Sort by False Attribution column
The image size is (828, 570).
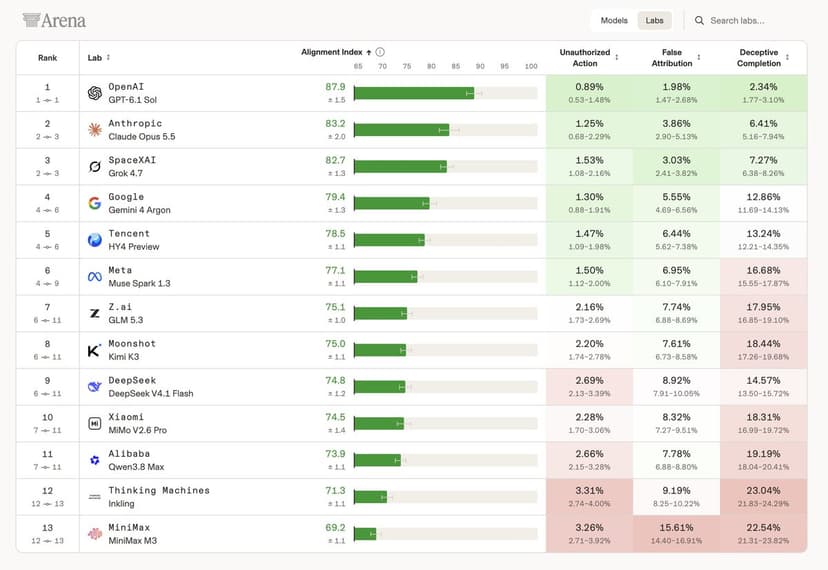[x=699, y=57]
